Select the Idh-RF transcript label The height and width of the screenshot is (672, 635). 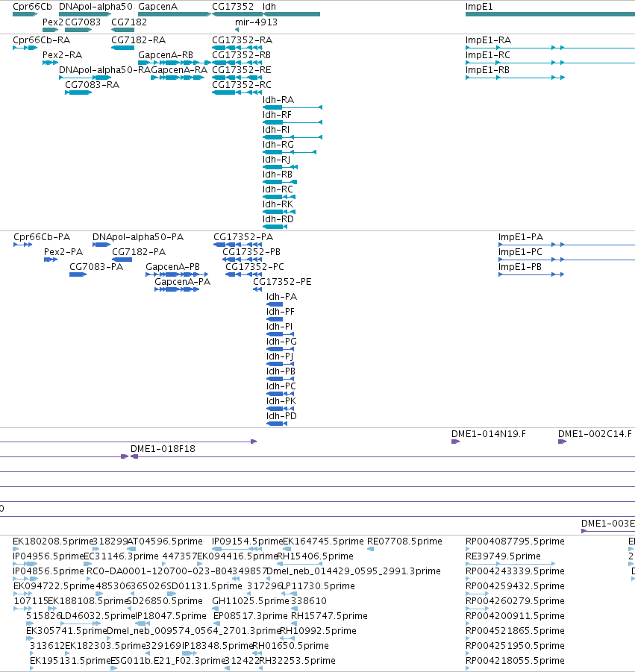(x=277, y=115)
